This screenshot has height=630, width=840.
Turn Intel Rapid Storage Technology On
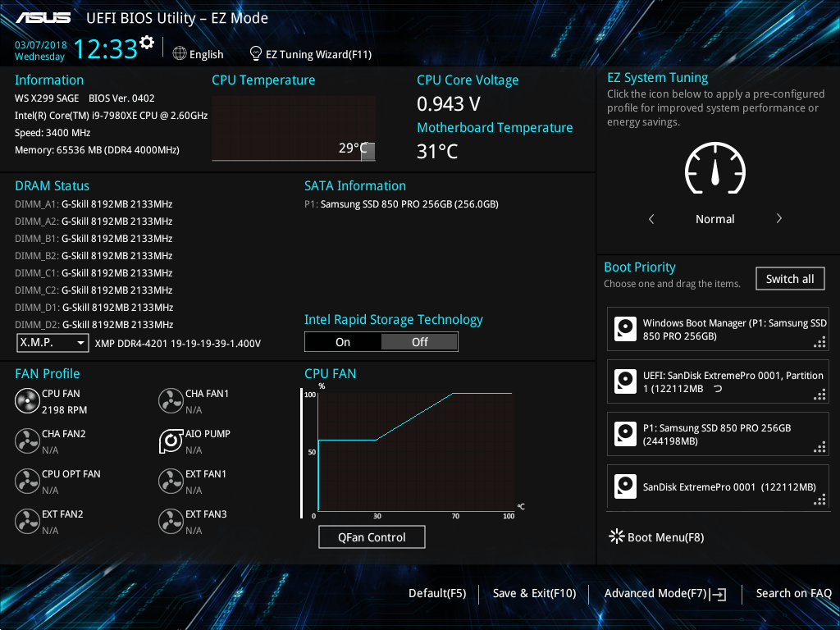[x=343, y=342]
